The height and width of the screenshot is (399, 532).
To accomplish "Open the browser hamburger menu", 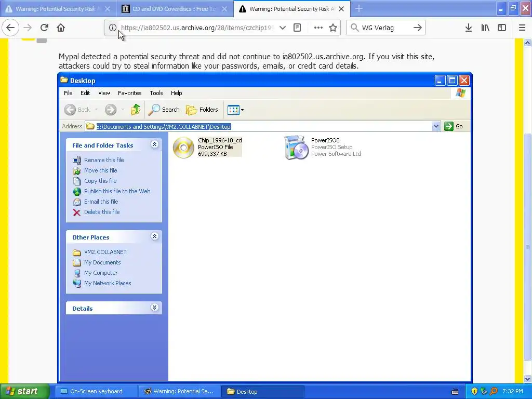I will (x=522, y=28).
